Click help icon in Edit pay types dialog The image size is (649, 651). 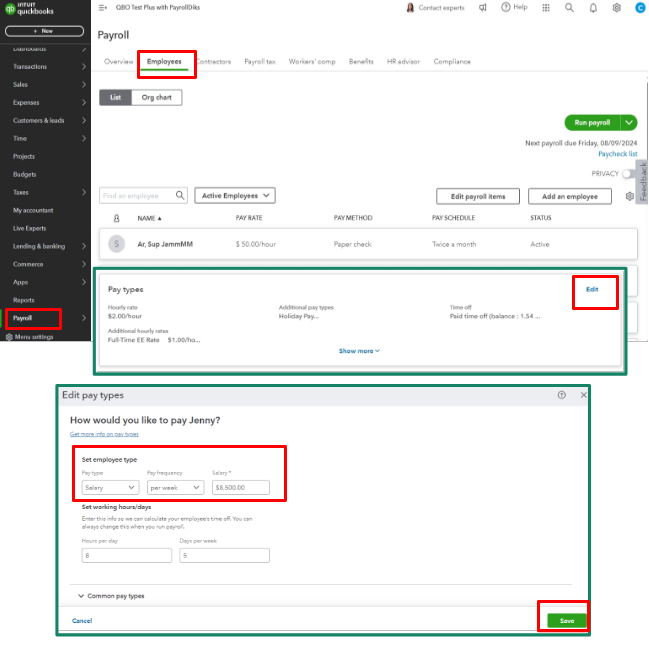click(561, 395)
